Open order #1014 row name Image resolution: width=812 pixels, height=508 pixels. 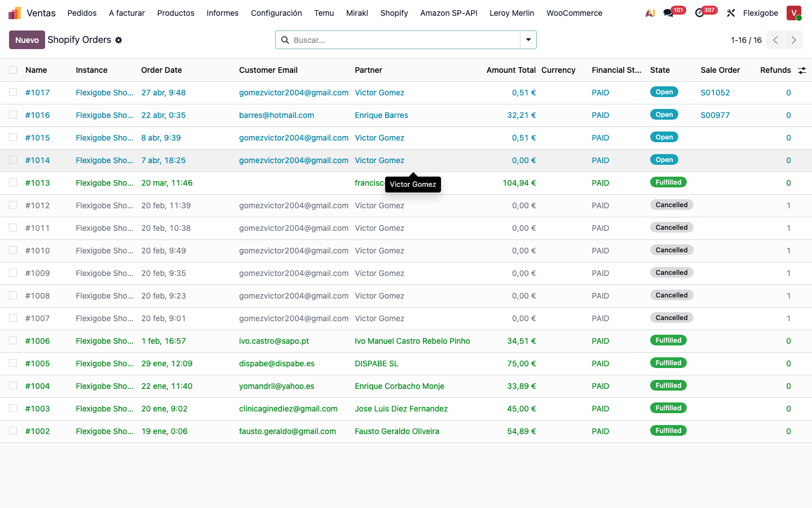(37, 160)
